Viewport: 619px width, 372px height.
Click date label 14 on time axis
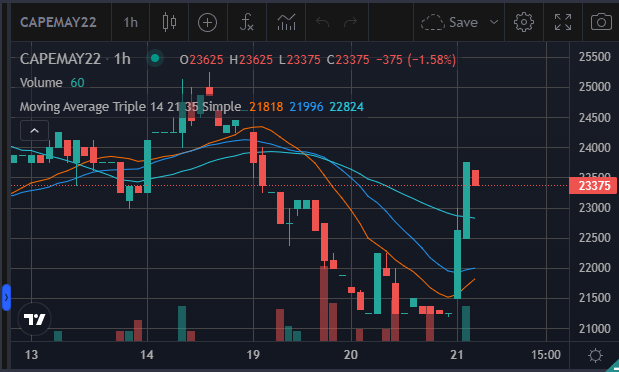pos(147,355)
